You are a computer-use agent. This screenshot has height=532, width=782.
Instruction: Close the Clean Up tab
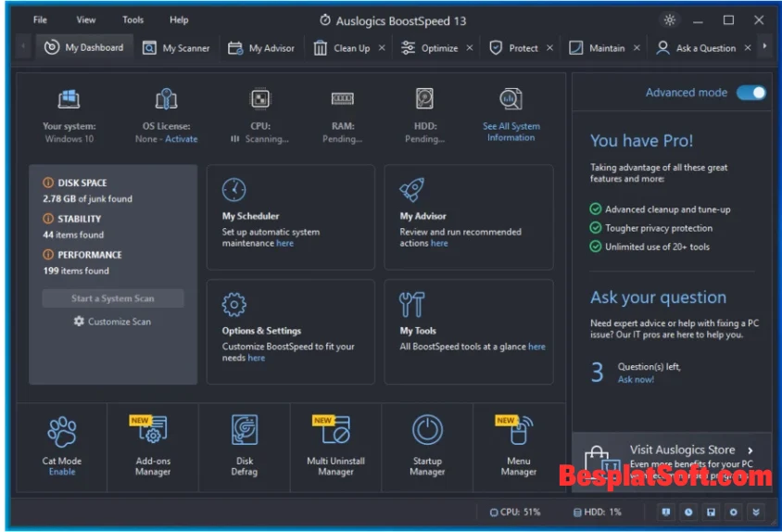[x=382, y=48]
